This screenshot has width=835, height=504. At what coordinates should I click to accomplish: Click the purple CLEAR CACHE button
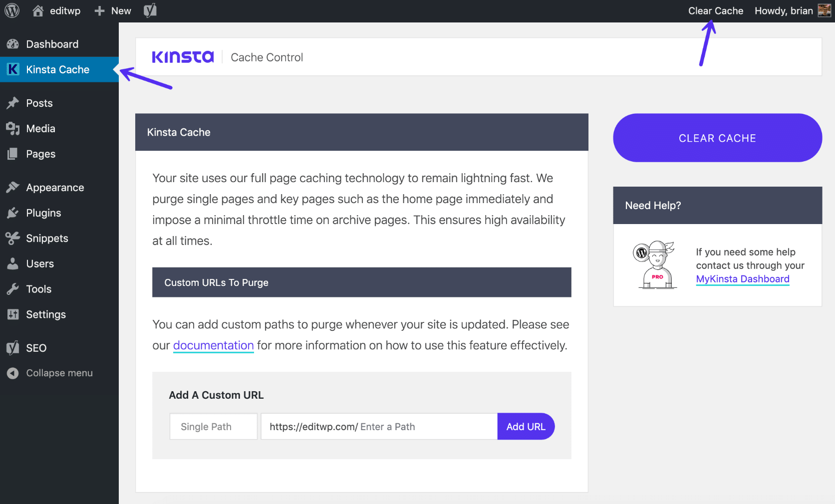tap(717, 138)
